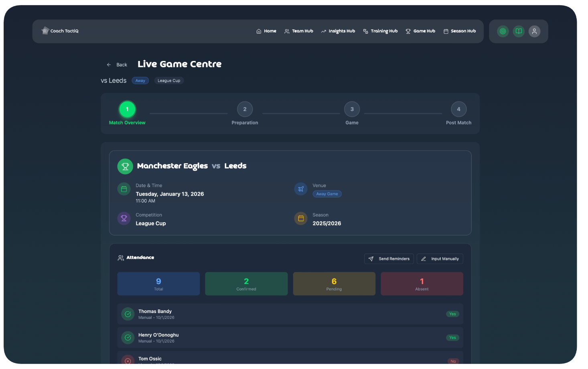Click the Away tag next to vs Leeds

tap(140, 81)
